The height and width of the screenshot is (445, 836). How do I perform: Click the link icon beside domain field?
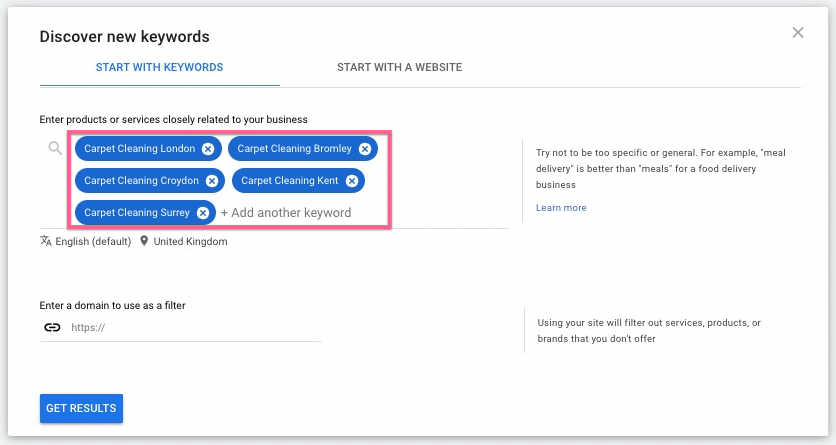click(x=52, y=327)
